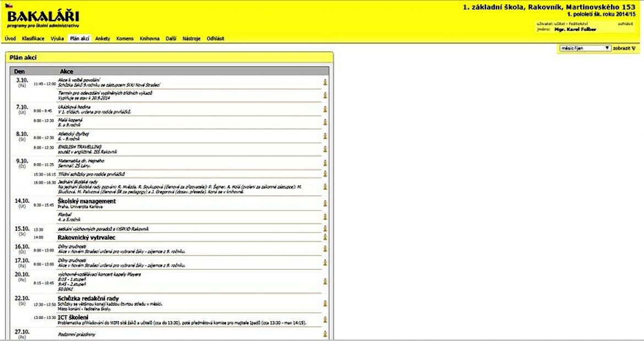This screenshot has width=644, height=341.
Task: Select the Plán akcí menu item
Action: click(80, 39)
